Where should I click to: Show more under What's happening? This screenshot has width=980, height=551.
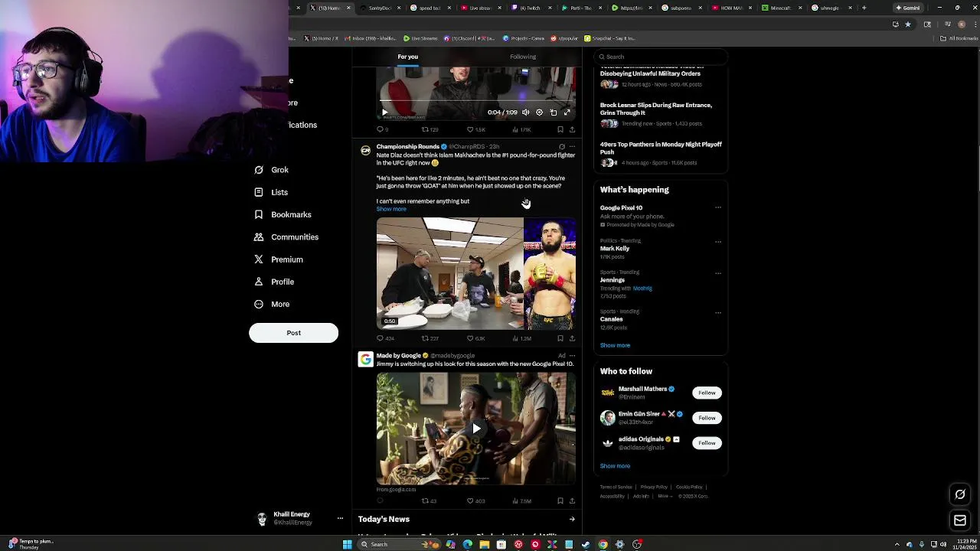pyautogui.click(x=615, y=345)
